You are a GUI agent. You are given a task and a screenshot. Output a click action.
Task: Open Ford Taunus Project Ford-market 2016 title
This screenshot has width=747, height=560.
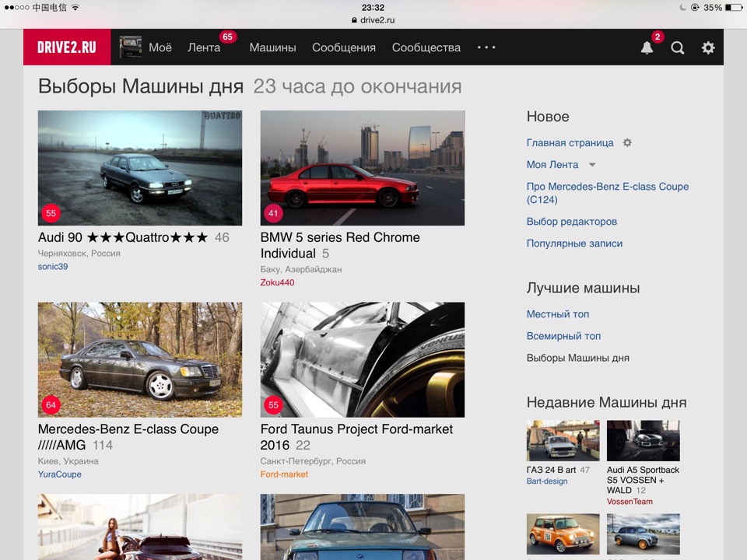click(x=356, y=437)
